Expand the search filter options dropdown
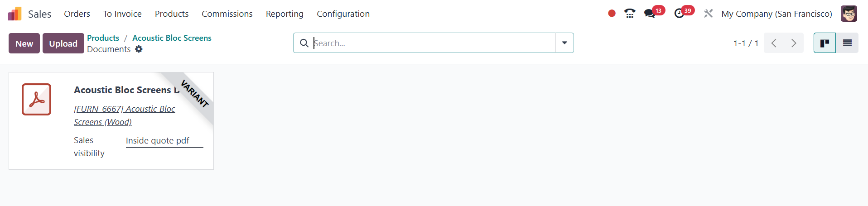This screenshot has height=206, width=868. 564,43
